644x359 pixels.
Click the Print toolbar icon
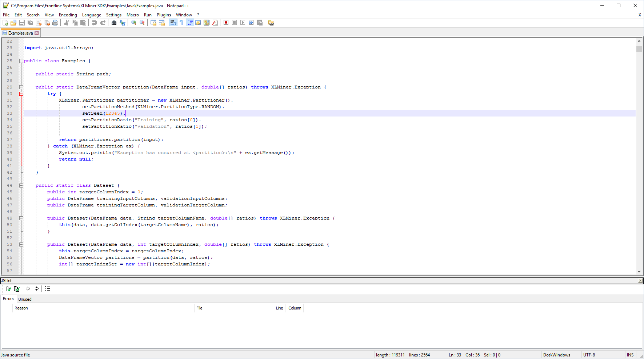(x=55, y=23)
